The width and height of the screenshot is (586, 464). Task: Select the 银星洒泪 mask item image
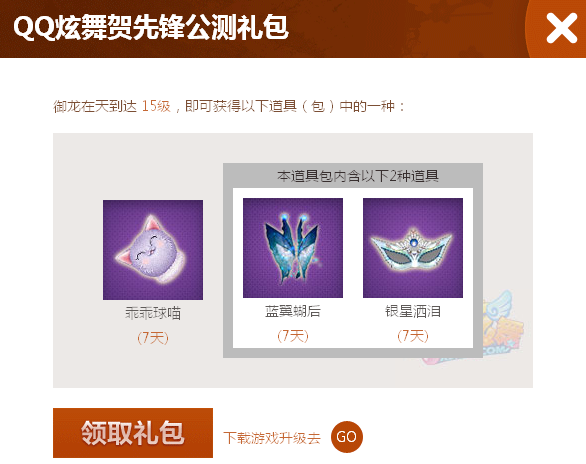coord(413,248)
